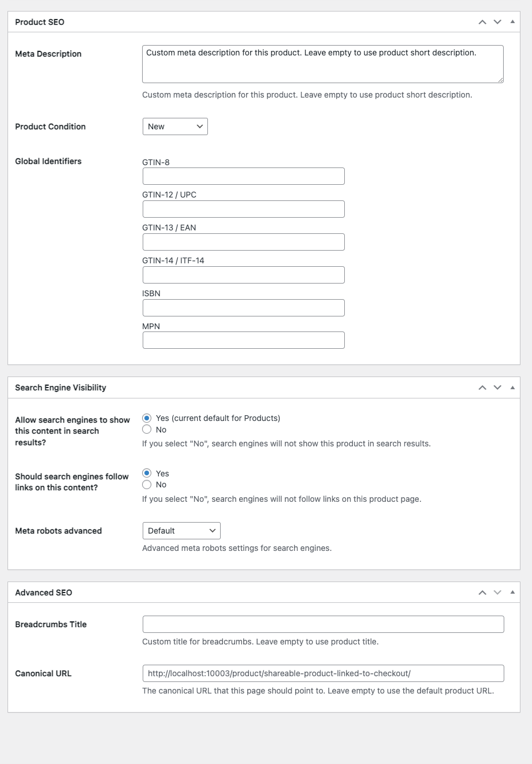
Task: Click the Meta Description text area
Action: (322, 64)
